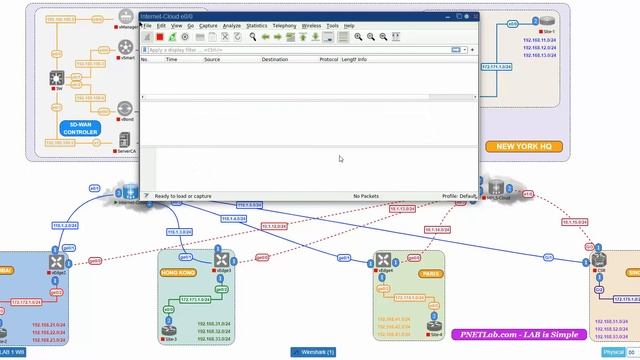Screen dimensions: 640x360
Task: Go back in packet history arrow
Action: tap(265, 37)
